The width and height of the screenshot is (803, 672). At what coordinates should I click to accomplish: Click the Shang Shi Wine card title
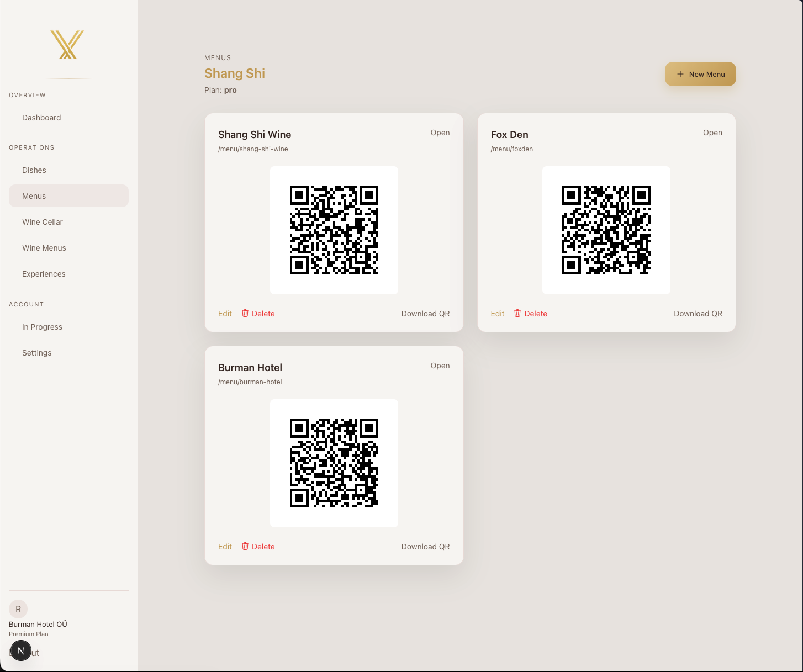pyautogui.click(x=255, y=135)
